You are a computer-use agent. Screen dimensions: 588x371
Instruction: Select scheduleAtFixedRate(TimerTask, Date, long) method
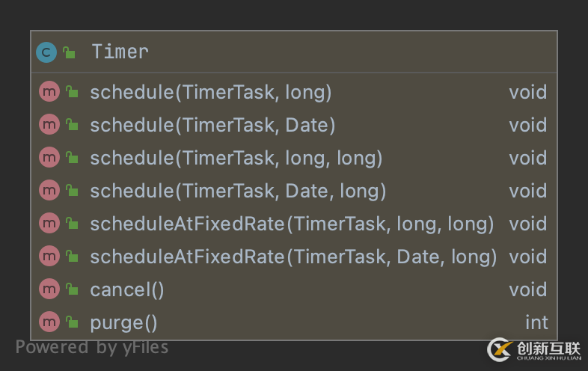tap(294, 257)
